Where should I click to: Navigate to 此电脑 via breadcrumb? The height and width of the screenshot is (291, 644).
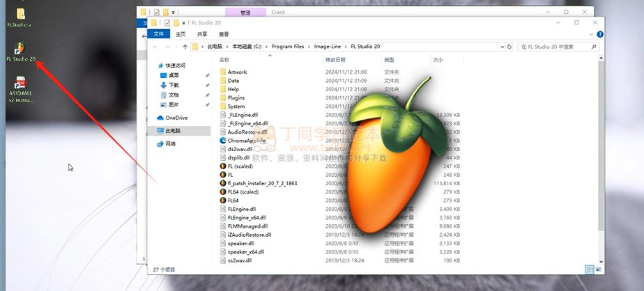pos(215,47)
